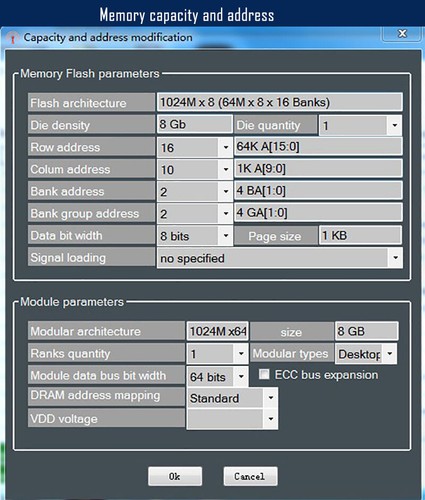
Task: Click the Signal loading label
Action: tap(91, 257)
